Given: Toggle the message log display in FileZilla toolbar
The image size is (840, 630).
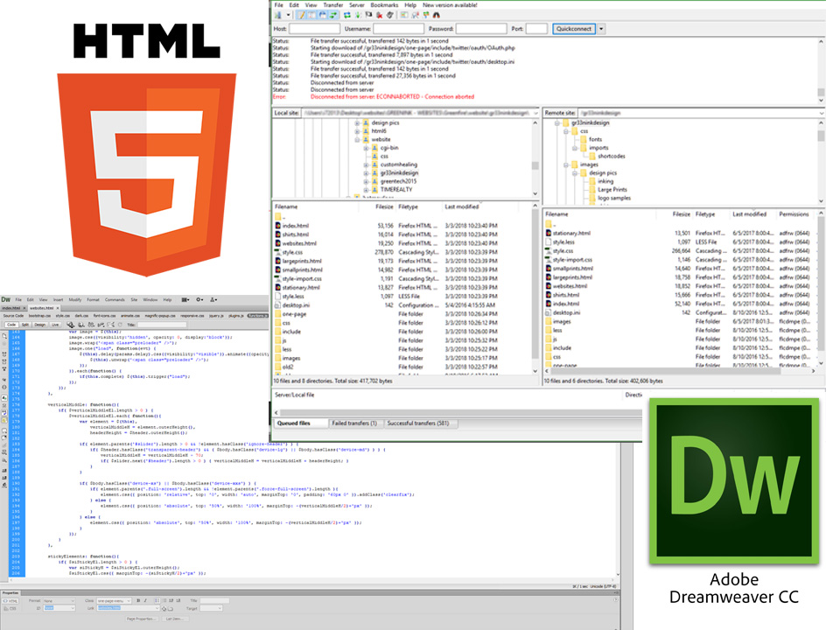Looking at the screenshot, I should coord(302,16).
